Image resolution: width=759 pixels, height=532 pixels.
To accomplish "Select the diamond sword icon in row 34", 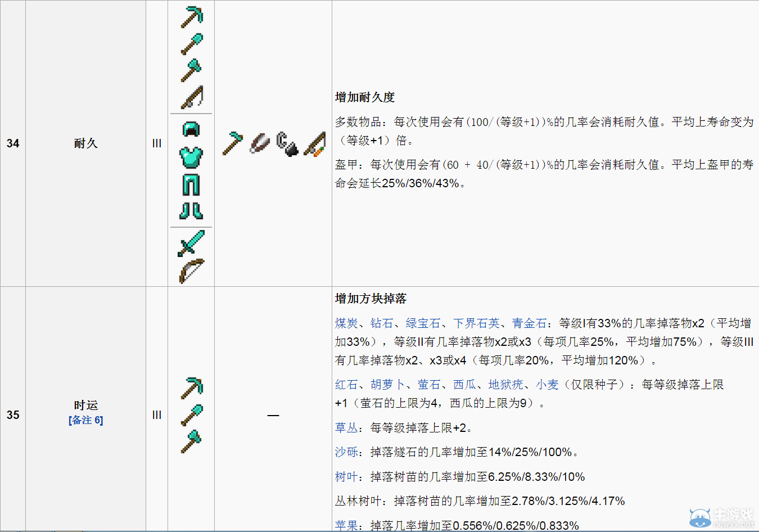I will click(x=191, y=242).
